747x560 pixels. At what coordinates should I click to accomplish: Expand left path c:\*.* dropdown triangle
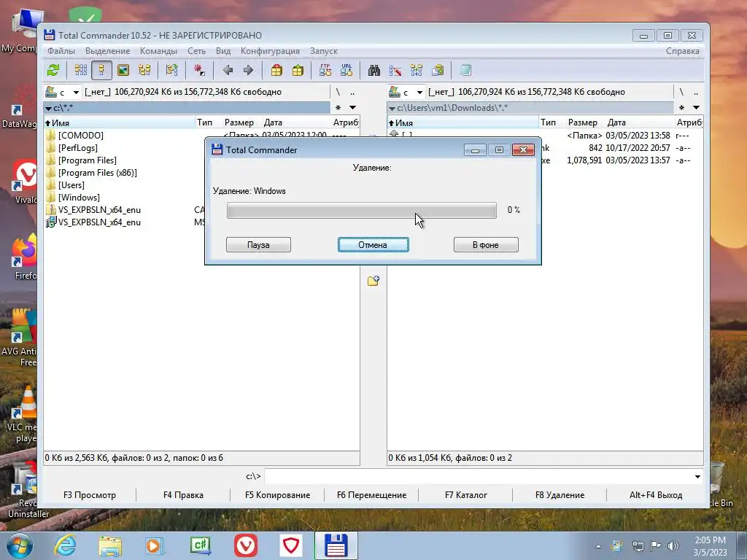click(x=48, y=109)
